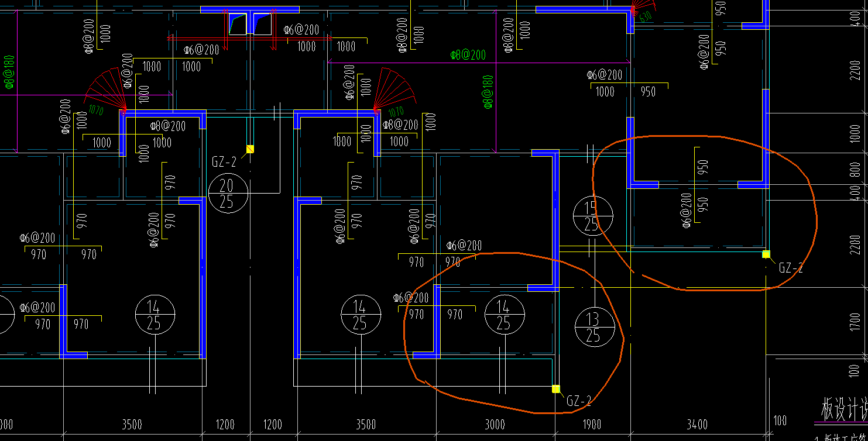Click the 板设计说 heading text
Viewport: 868px width, 441px height.
click(x=845, y=409)
